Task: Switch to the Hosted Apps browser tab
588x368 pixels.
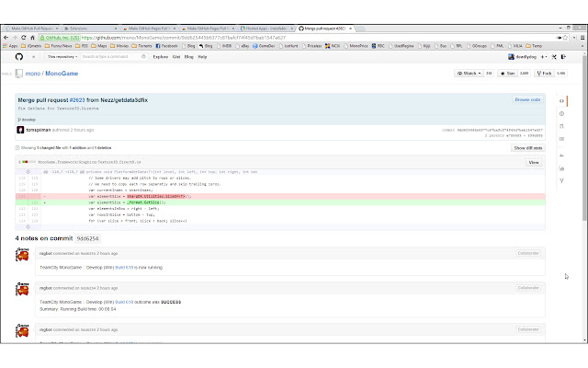Action: click(x=266, y=29)
